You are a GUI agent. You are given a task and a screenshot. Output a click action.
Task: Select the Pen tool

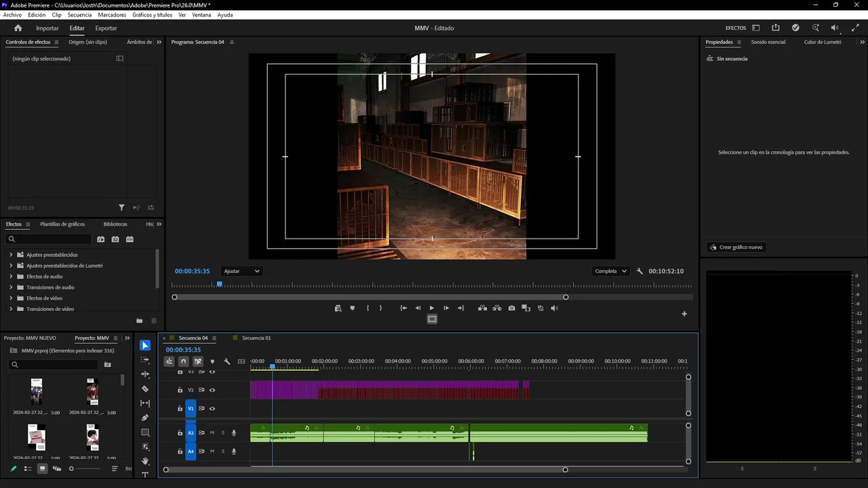pos(145,418)
